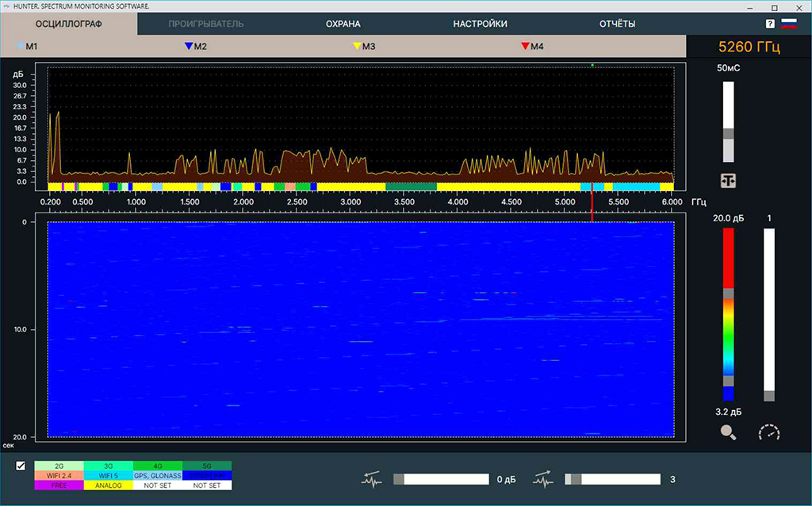This screenshot has width=812, height=506.
Task: Select the M1 marker
Action: point(28,46)
